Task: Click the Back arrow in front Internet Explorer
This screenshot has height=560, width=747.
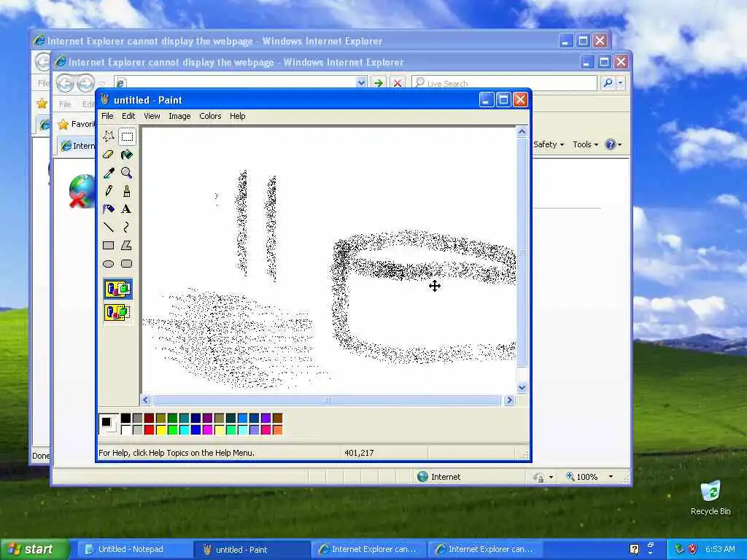Action: 66,83
